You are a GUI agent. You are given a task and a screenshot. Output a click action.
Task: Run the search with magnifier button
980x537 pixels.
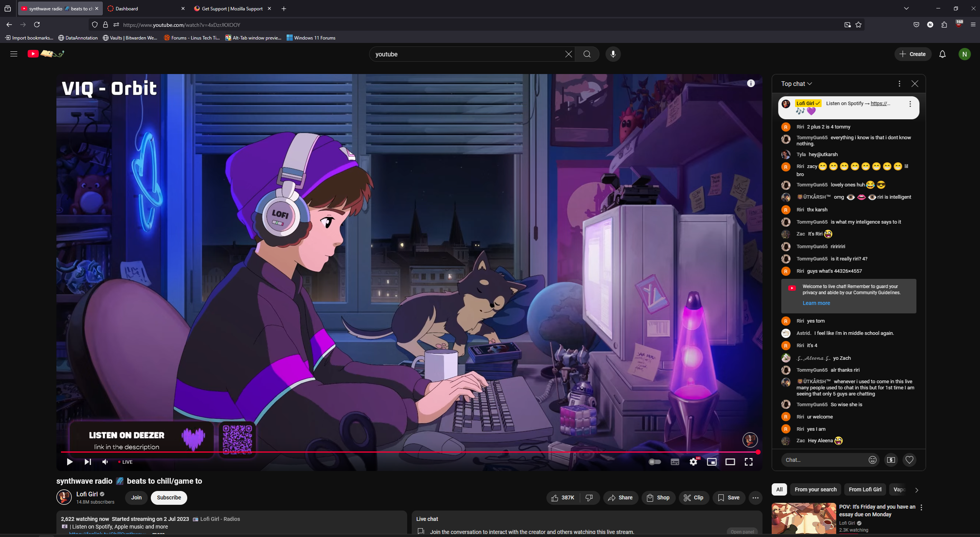tap(587, 54)
